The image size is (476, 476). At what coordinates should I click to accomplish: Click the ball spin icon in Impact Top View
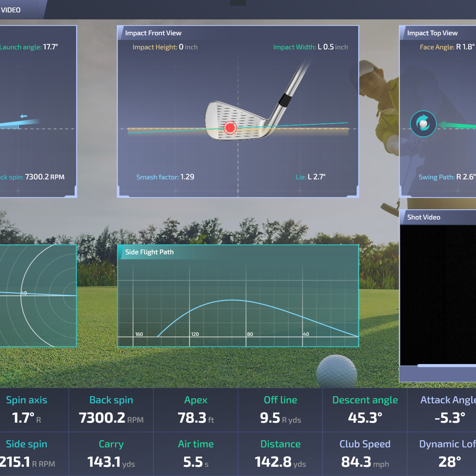pos(423,124)
